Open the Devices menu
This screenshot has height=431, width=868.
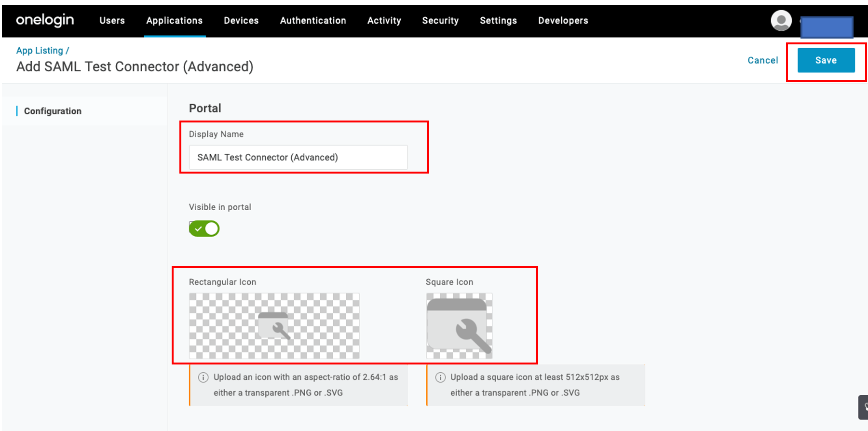[x=241, y=21]
